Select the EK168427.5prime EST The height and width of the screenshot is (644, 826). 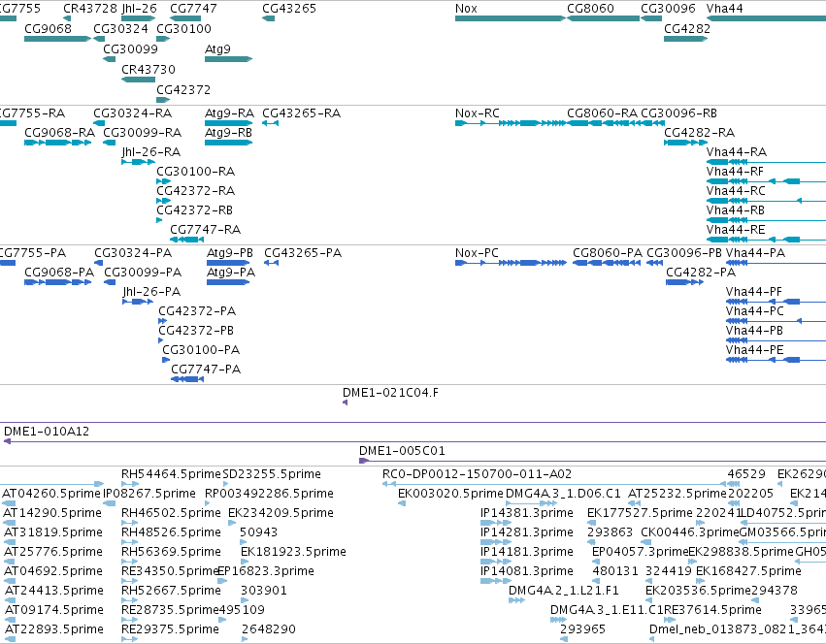(700, 581)
